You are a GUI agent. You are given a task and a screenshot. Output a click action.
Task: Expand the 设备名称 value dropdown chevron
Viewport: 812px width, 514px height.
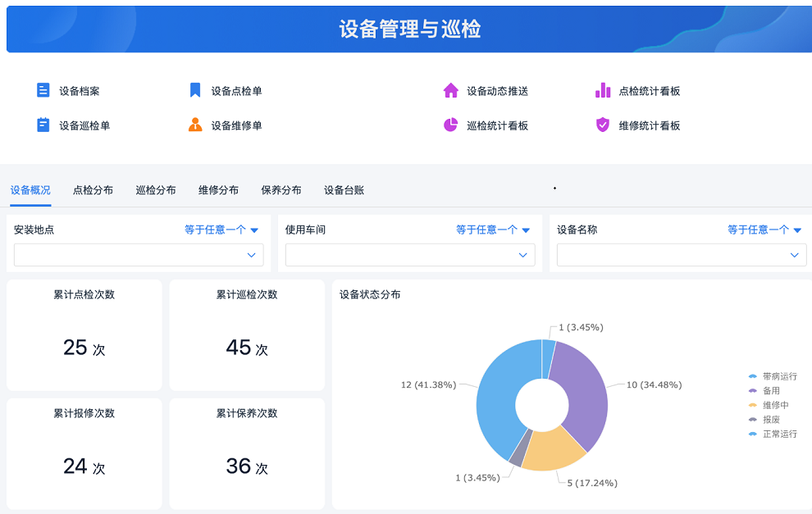tap(795, 255)
